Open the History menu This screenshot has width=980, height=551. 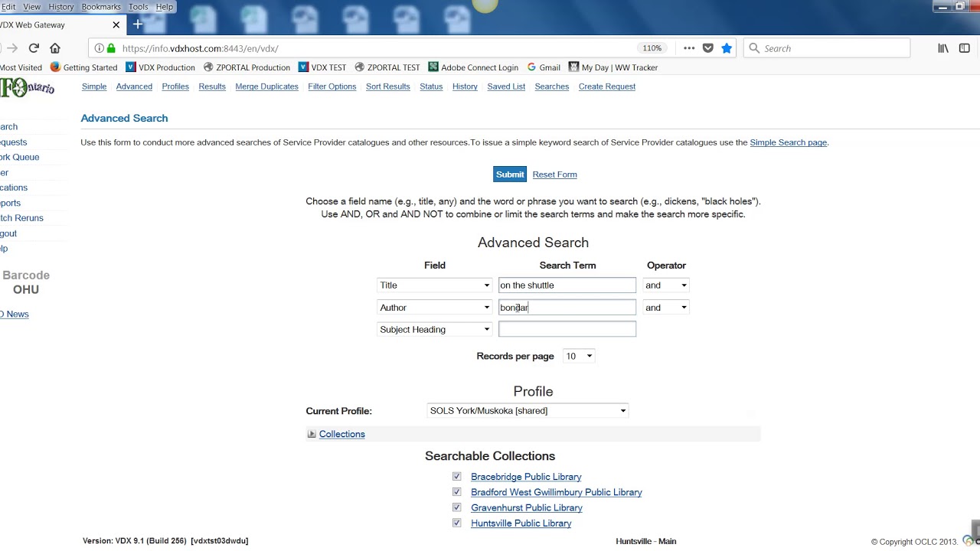tap(61, 7)
